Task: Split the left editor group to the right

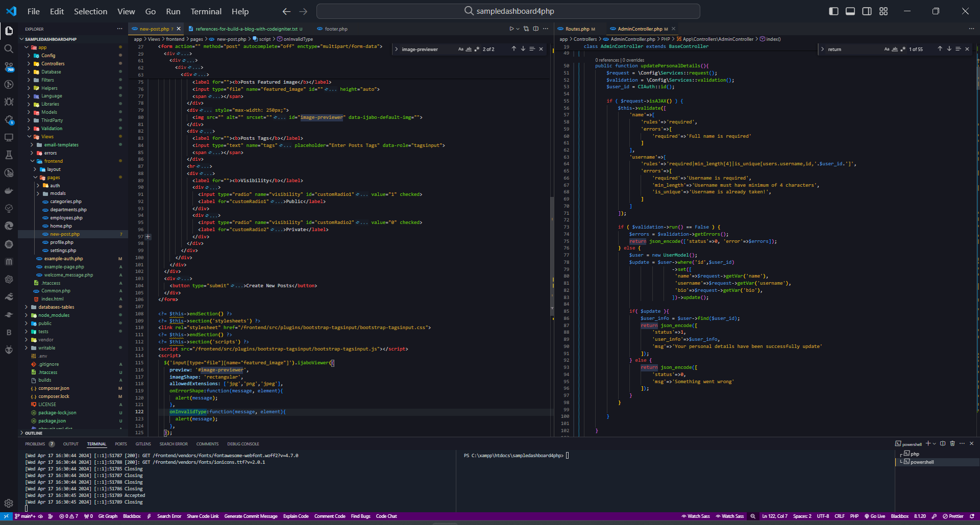Action: coord(536,29)
